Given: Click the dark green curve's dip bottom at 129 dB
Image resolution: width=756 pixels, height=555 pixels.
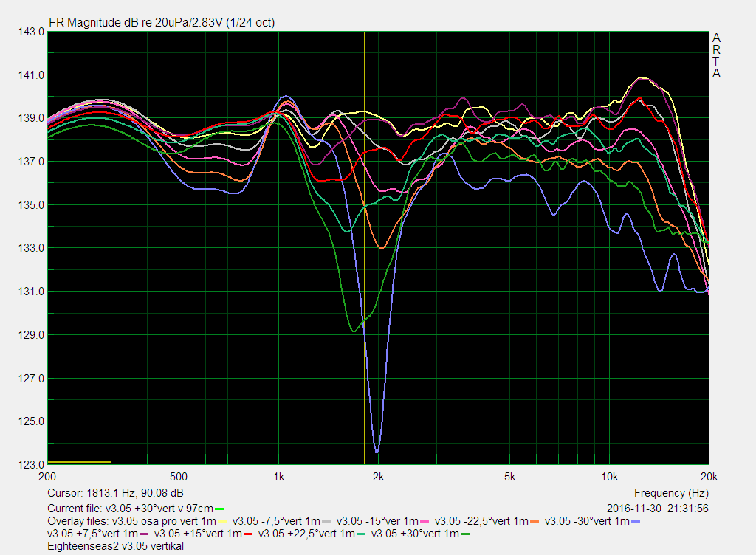Looking at the screenshot, I should click(x=354, y=331).
